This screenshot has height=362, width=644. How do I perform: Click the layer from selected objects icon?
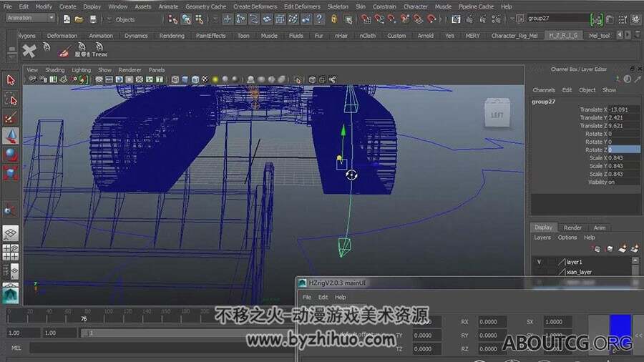point(635,249)
